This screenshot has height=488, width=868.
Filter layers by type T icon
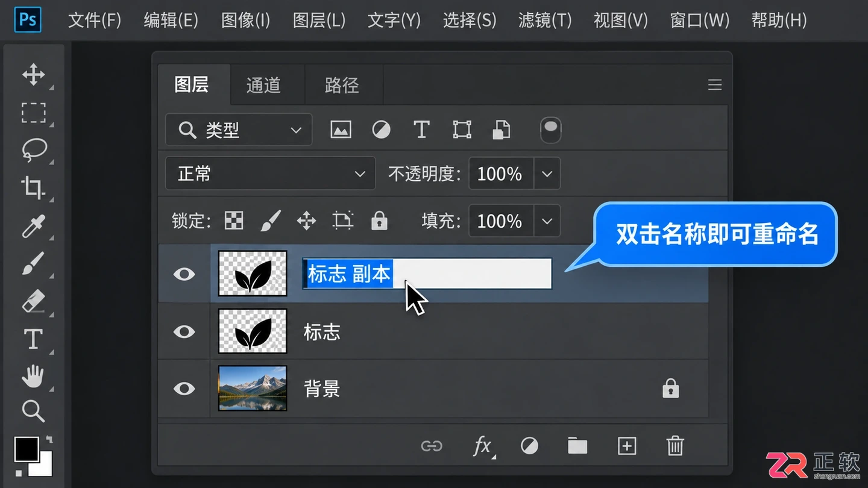(421, 130)
